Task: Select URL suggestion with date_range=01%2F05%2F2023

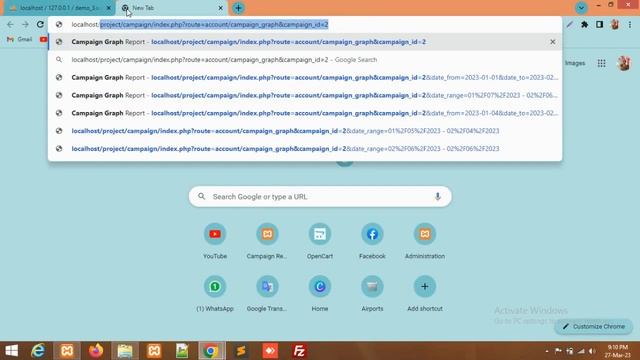Action: coord(305,131)
